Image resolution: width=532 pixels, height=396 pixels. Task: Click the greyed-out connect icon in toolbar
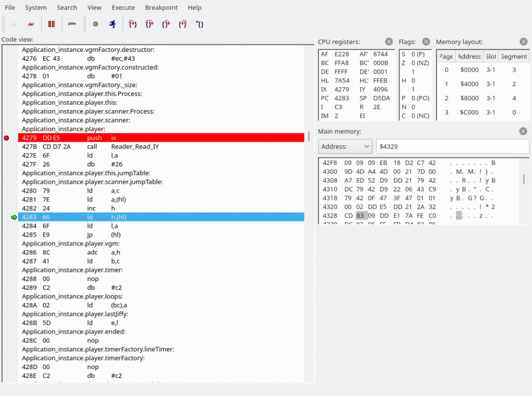pos(14,24)
